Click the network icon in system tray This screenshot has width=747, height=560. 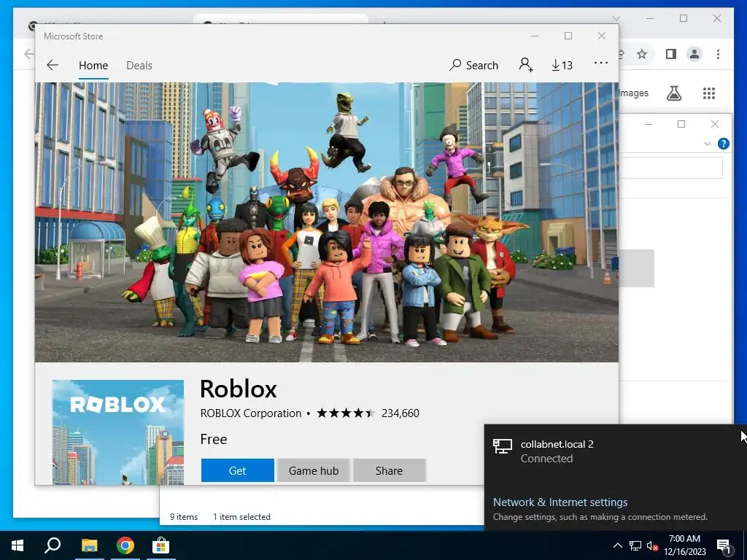point(635,545)
